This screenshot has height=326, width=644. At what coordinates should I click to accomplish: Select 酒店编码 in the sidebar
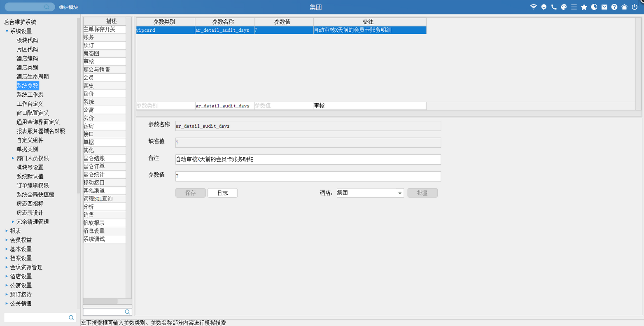[27, 58]
